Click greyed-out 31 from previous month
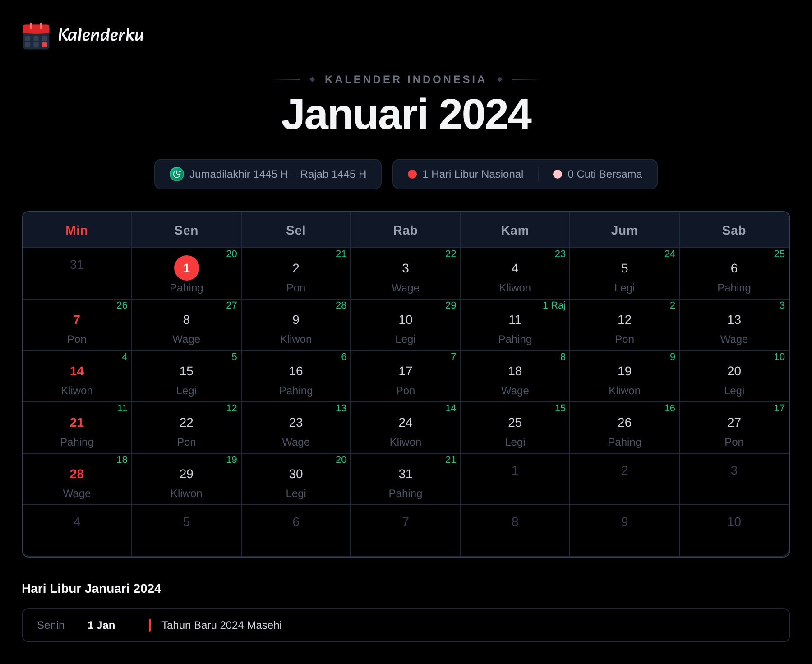812x664 pixels. [77, 273]
